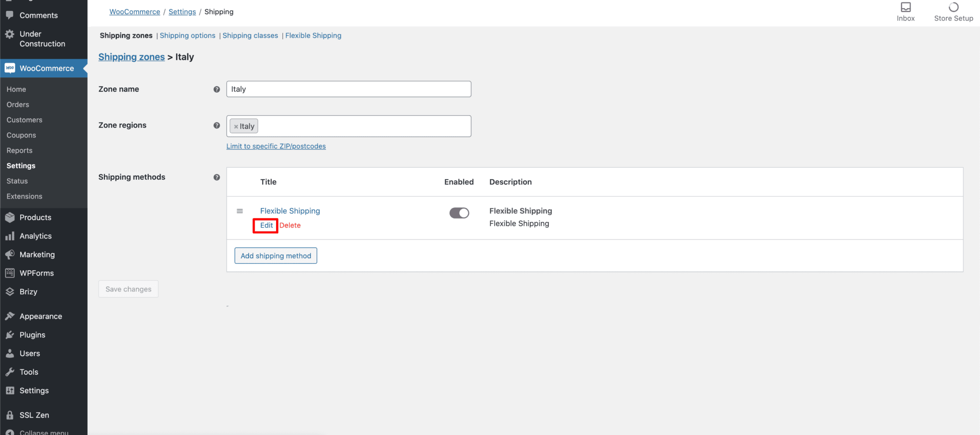Click the Inbox tray icon

click(906, 7)
